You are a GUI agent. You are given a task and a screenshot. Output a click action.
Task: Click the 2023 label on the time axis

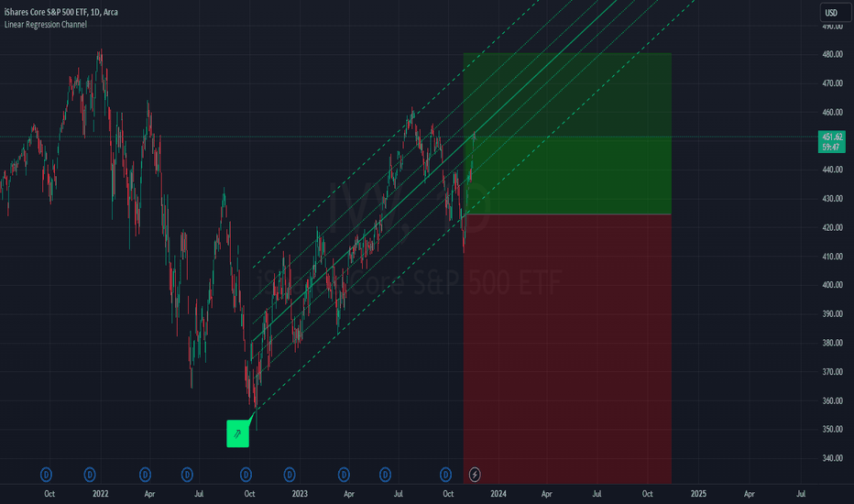point(300,494)
